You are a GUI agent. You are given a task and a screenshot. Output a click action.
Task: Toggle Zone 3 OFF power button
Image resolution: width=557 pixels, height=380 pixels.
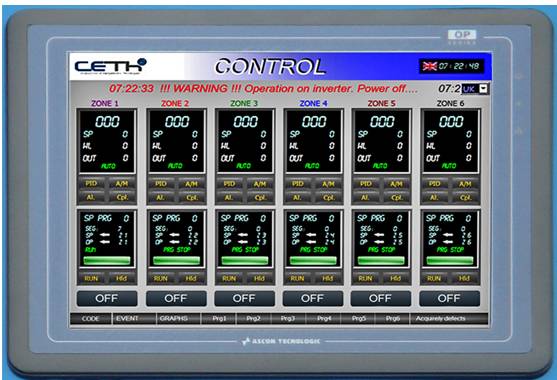pos(244,298)
